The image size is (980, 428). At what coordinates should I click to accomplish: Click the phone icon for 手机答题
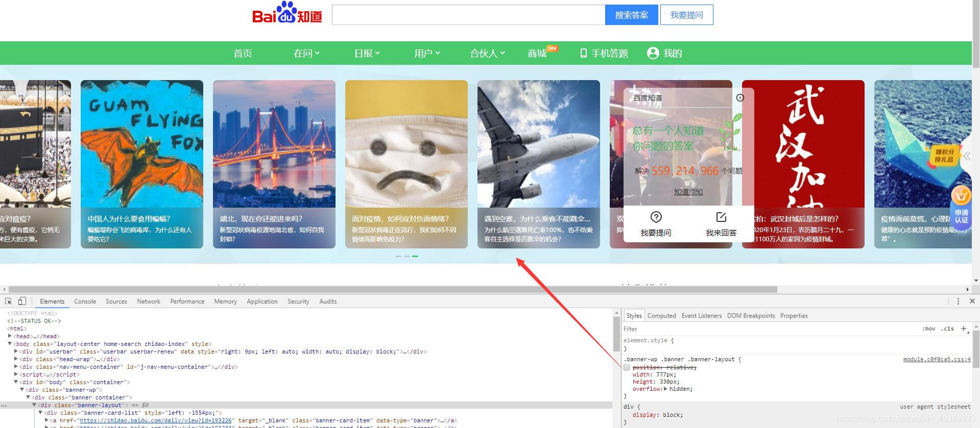(x=583, y=53)
